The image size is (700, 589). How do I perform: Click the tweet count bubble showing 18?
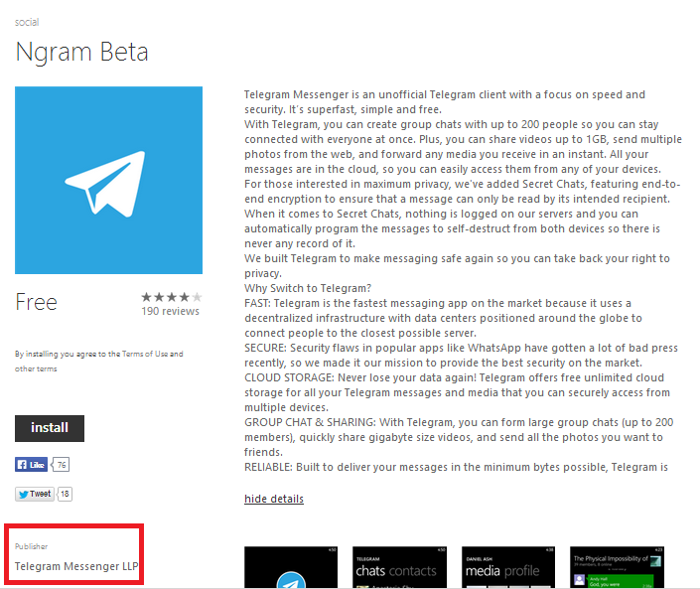65,494
